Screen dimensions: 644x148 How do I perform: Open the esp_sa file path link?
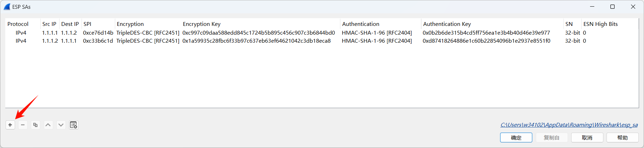coord(569,125)
